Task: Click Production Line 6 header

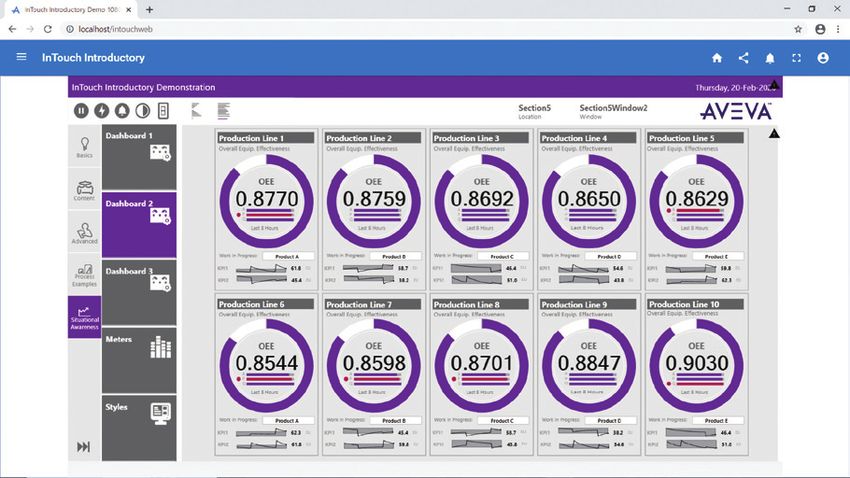Action: click(x=266, y=304)
